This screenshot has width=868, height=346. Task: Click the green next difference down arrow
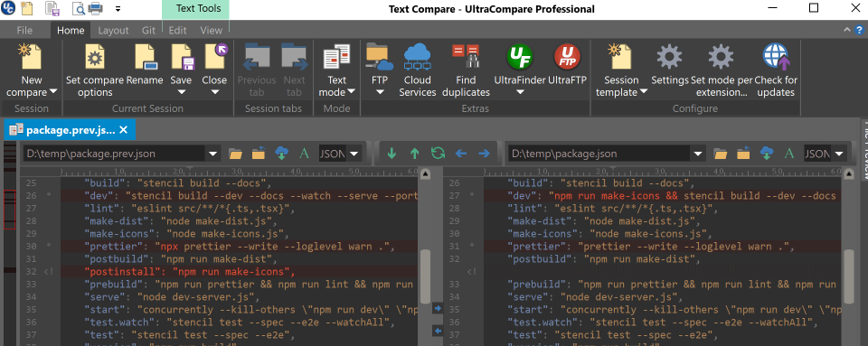[392, 154]
